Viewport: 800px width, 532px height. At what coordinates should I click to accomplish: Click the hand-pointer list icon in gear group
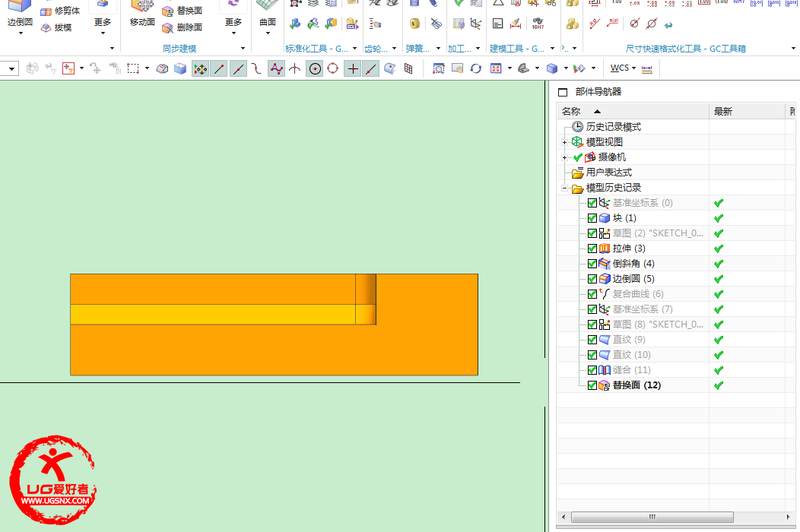point(376,24)
